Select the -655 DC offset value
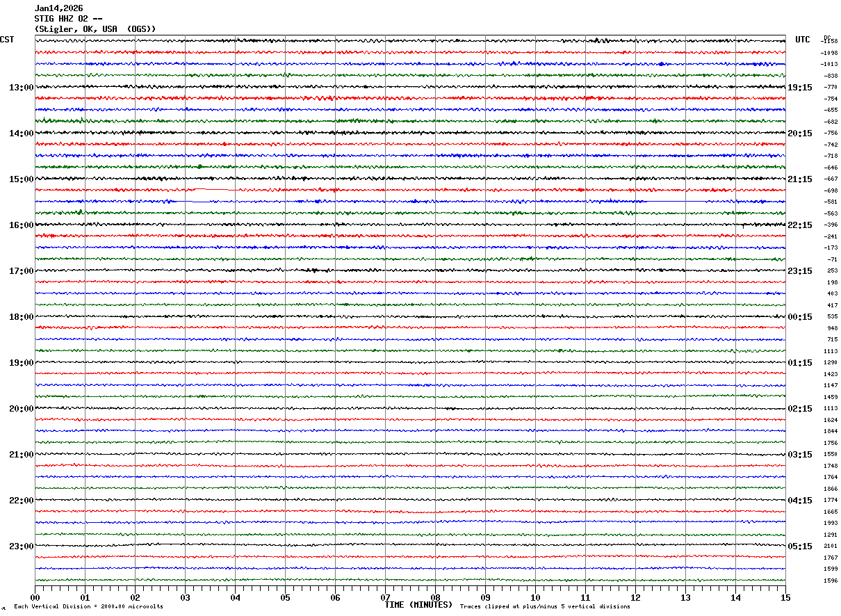The image size is (841, 616). (831, 110)
